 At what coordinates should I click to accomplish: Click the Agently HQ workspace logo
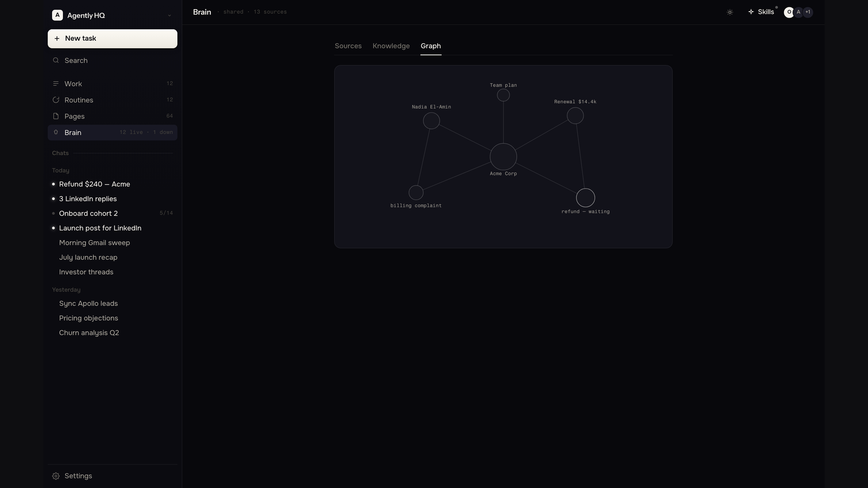pos(57,15)
